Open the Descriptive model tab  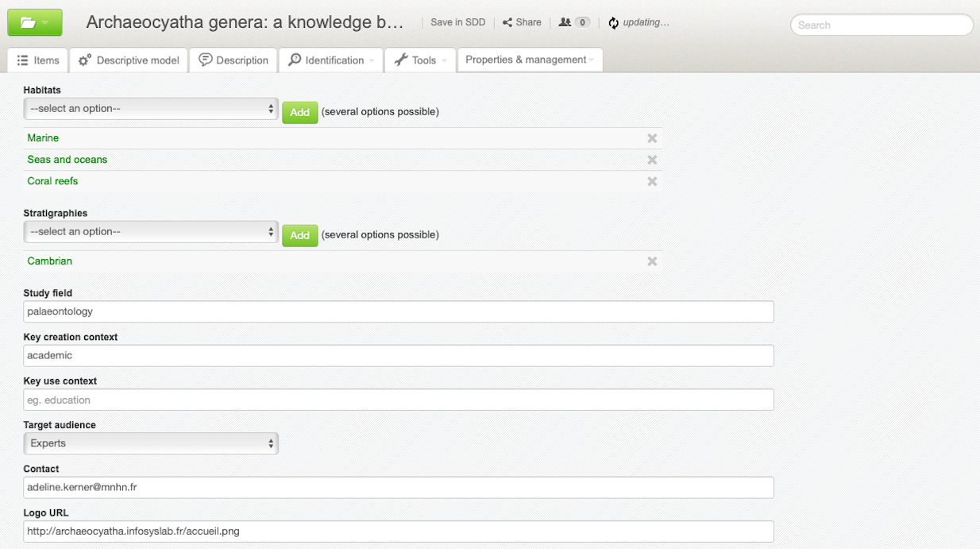point(129,60)
